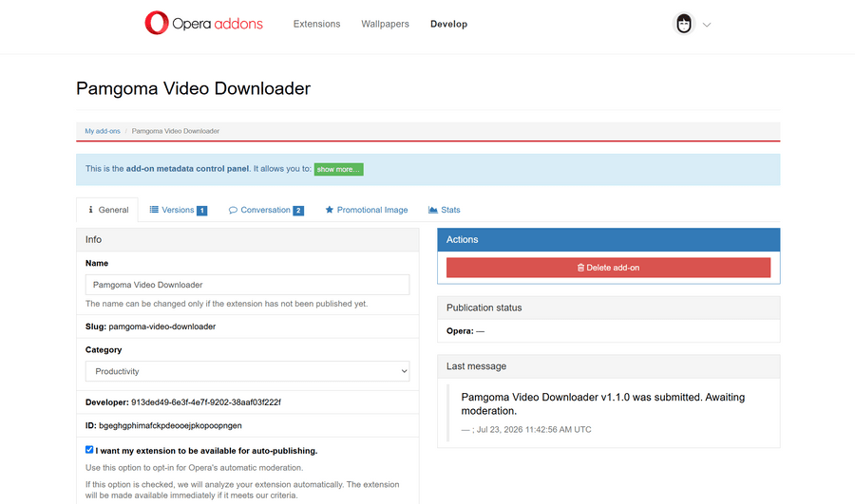
Task: Select the ID bgeghgphimafckpdeooejpkopoopngen text
Action: pos(170,425)
